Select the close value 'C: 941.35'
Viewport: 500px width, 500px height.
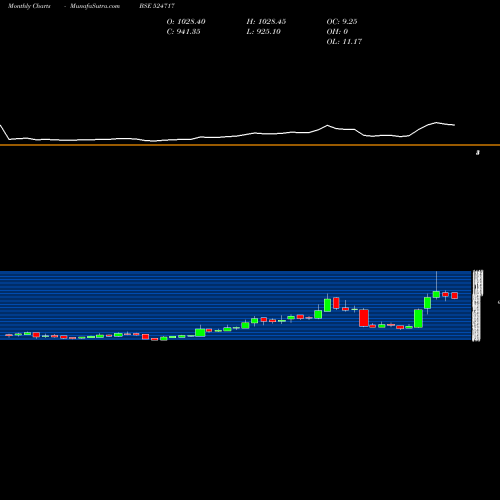[183, 32]
